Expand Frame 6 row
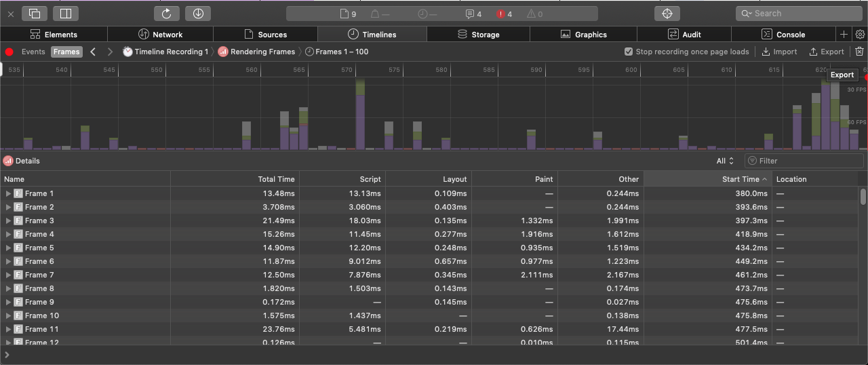Screen dimensions: 868x365 [x=8, y=261]
